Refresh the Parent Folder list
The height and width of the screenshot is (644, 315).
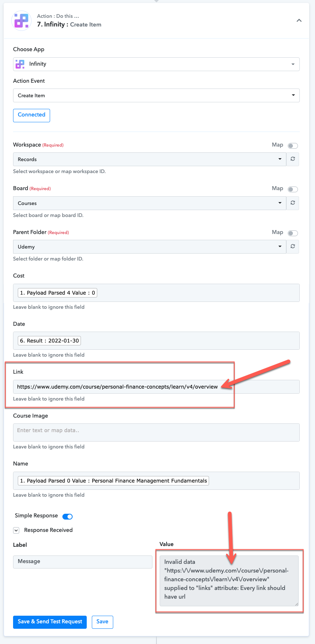[x=293, y=247]
